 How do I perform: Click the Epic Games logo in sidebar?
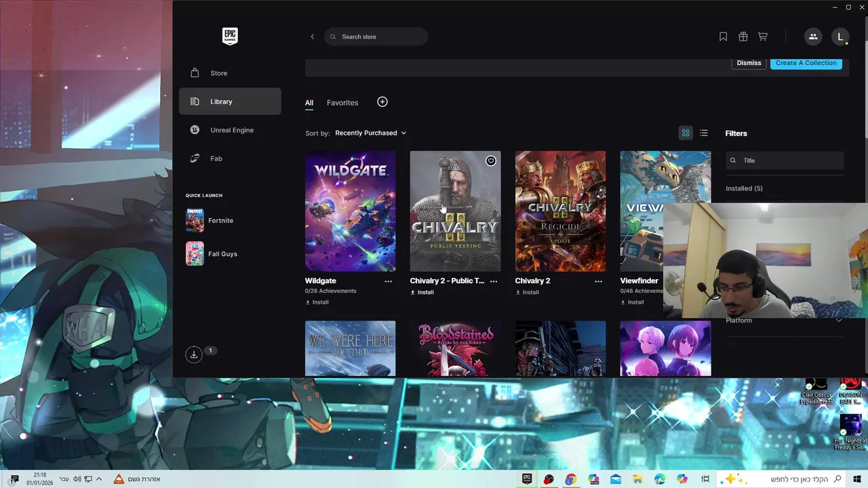230,37
